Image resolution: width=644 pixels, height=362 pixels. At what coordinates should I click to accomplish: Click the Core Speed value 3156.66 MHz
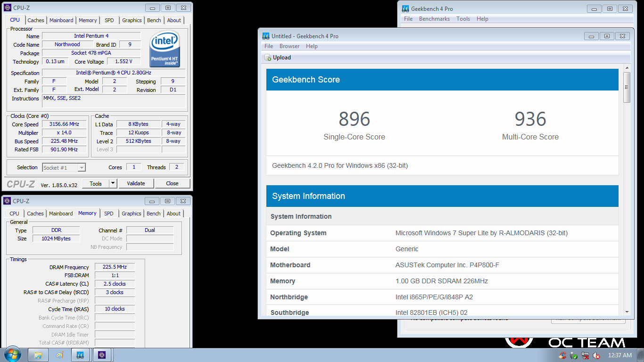click(64, 124)
